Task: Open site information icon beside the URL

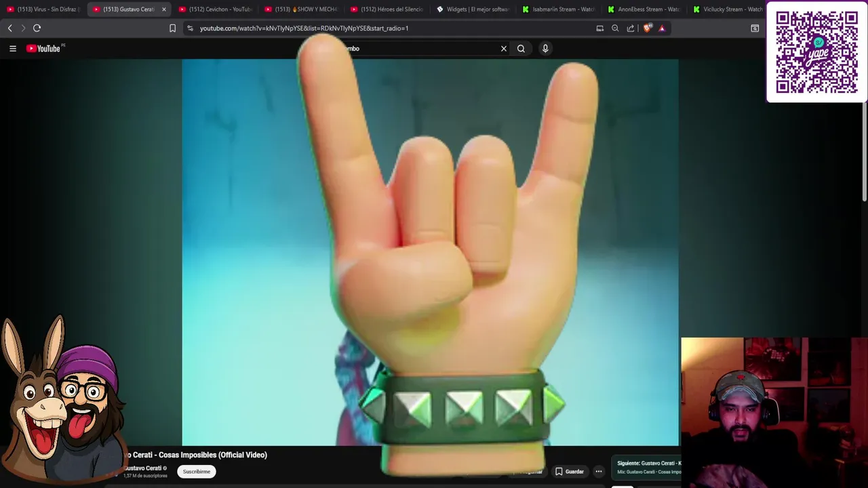Action: [x=190, y=28]
